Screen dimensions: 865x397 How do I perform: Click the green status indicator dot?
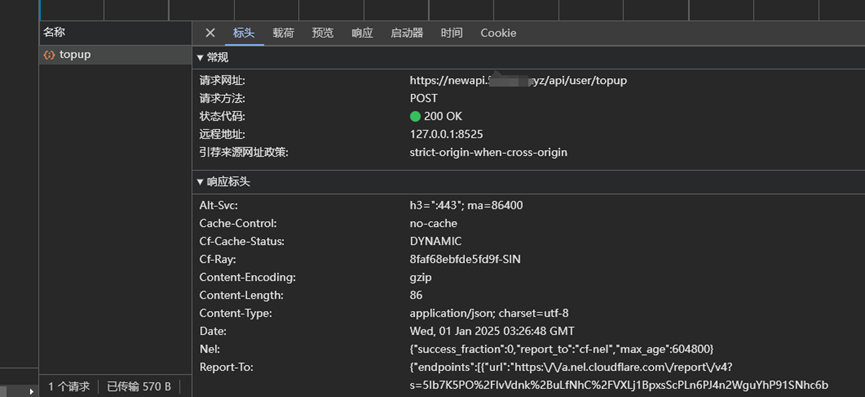click(415, 116)
